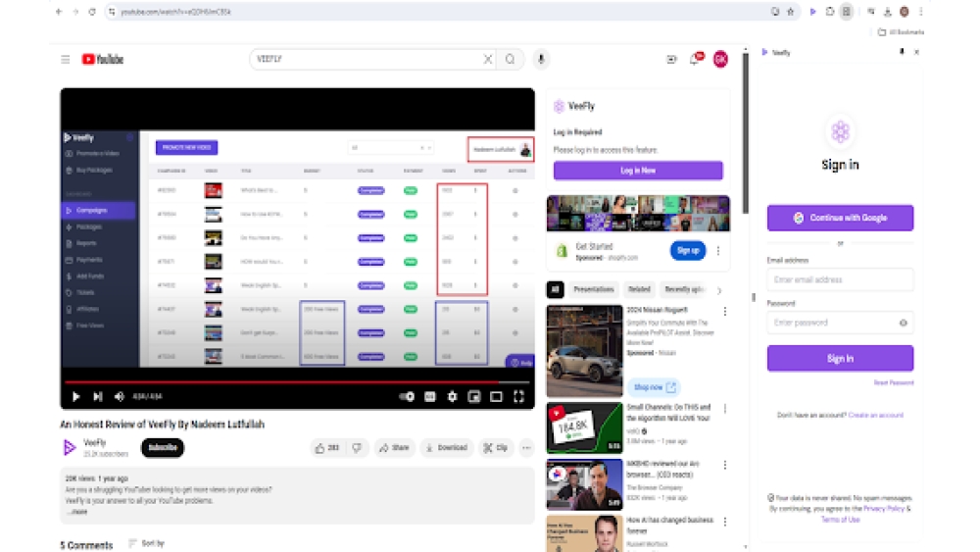Click the Sign in button
This screenshot has width=980, height=552.
840,359
